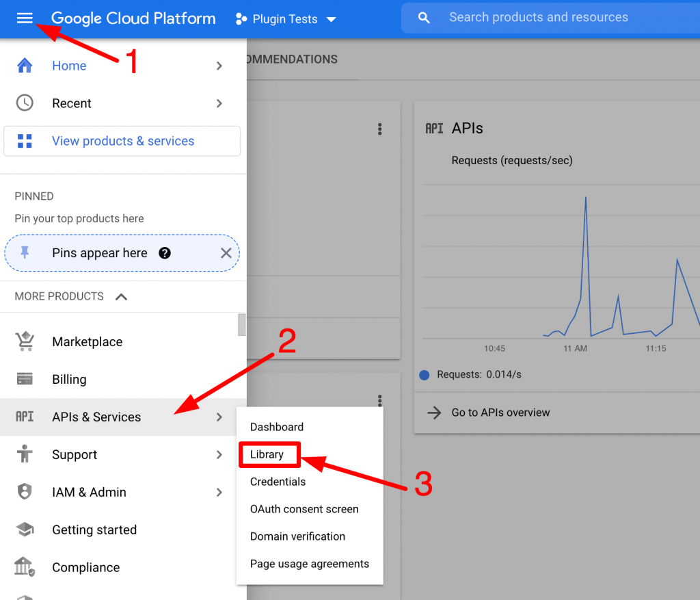This screenshot has width=700, height=600.
Task: Dismiss the Pins appear here hint
Action: point(226,253)
